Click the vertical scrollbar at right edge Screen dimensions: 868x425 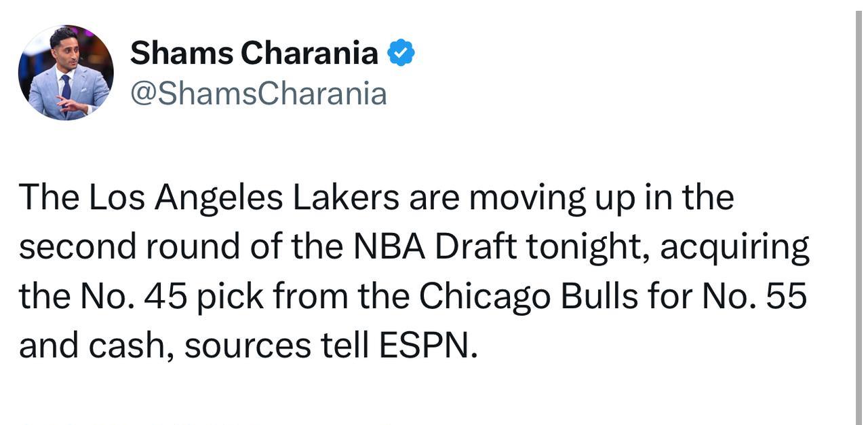click(859, 212)
